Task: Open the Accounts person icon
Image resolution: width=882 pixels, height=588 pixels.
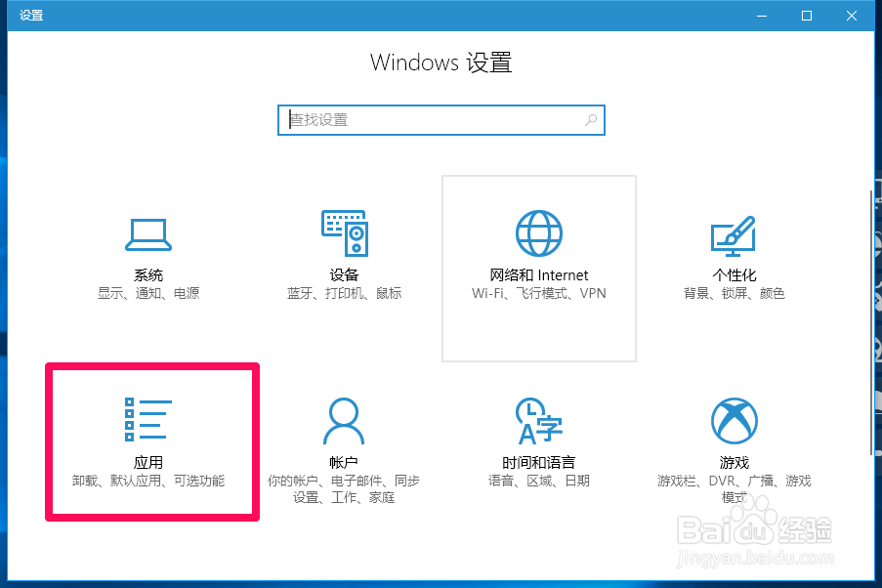Action: pos(344,420)
